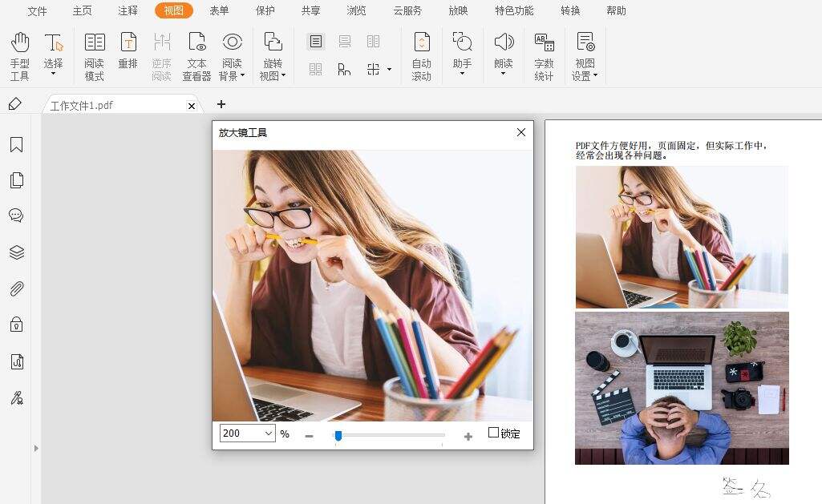This screenshot has height=504, width=822.
Task: Open the Layers panel in the sidebar
Action: [x=17, y=252]
